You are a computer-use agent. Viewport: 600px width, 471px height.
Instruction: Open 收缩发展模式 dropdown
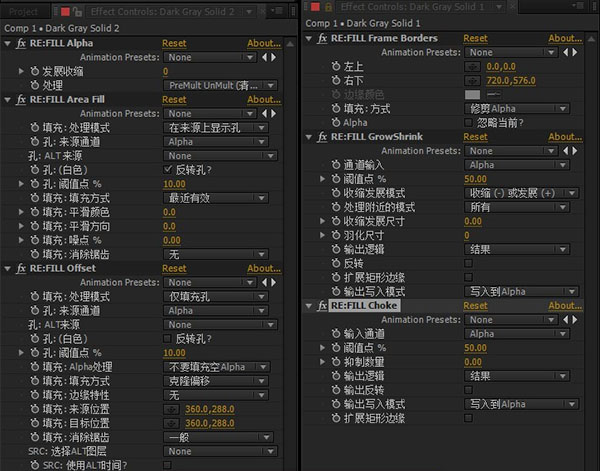[x=522, y=193]
